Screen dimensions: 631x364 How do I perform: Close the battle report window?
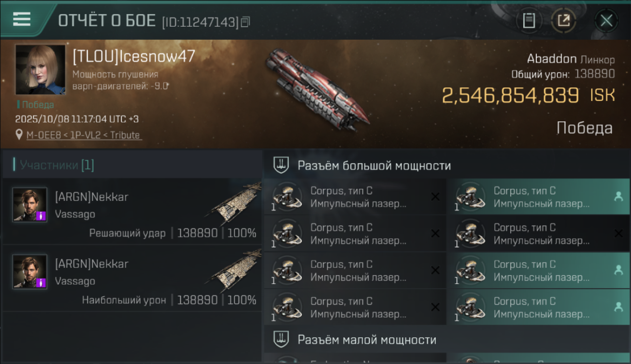click(606, 20)
